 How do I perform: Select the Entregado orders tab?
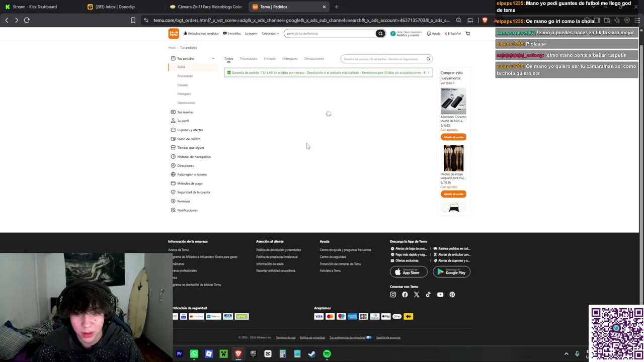290,59
